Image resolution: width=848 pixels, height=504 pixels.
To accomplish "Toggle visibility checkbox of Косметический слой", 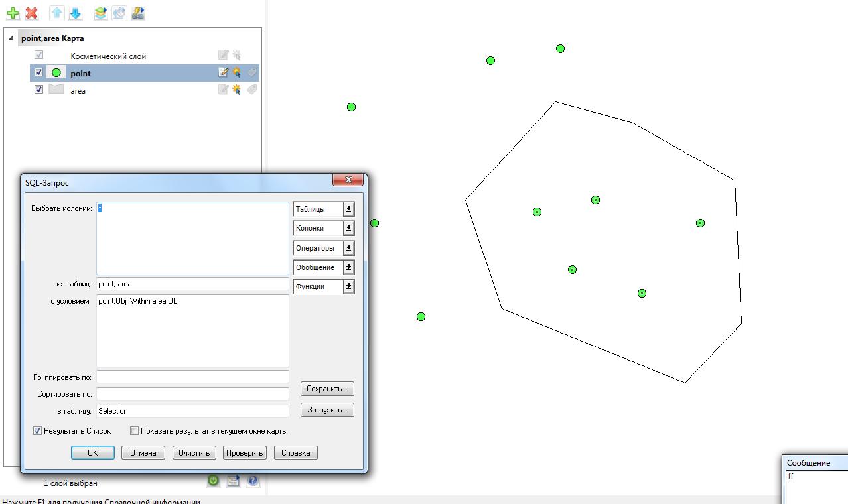I will [x=38, y=55].
